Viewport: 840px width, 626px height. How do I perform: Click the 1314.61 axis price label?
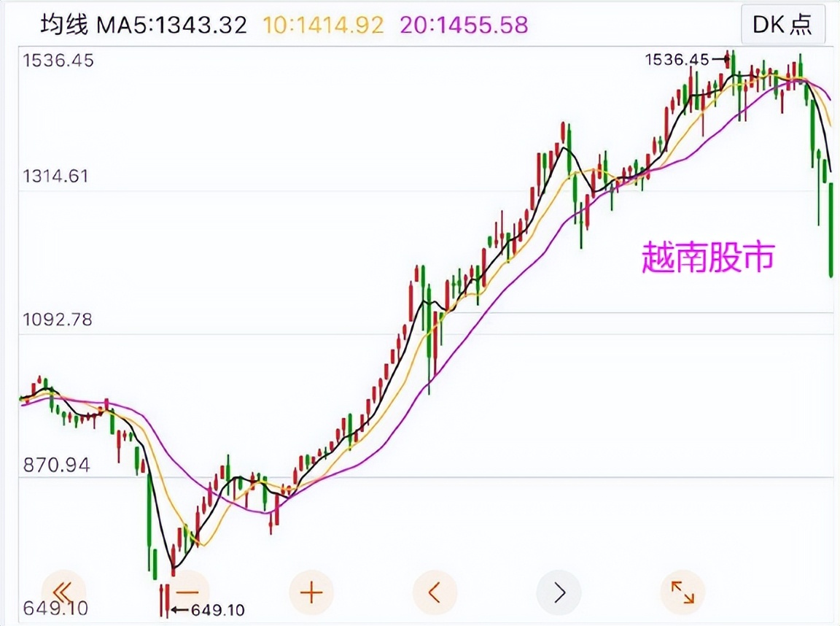pyautogui.click(x=56, y=175)
